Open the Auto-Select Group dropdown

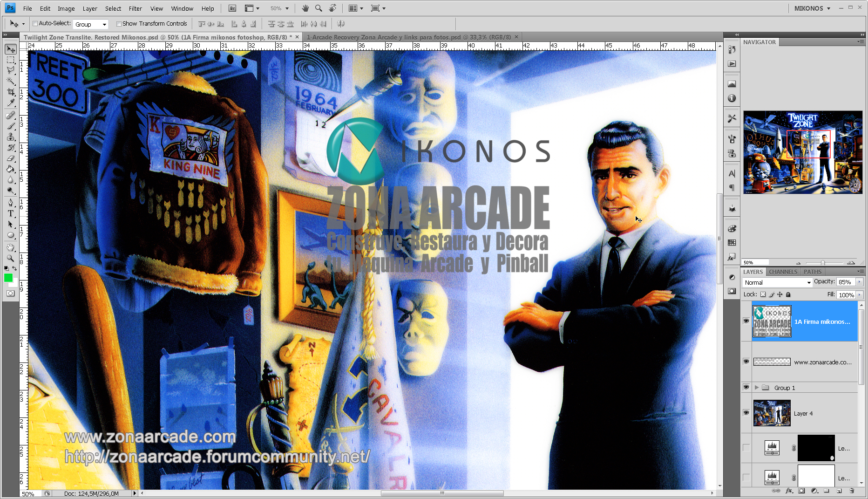(91, 24)
